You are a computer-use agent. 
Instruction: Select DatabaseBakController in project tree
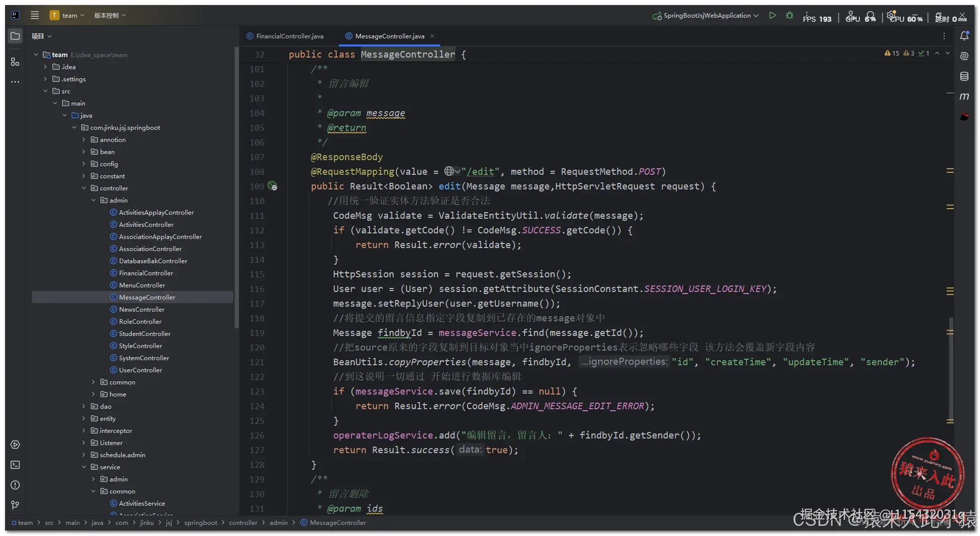pyautogui.click(x=153, y=261)
